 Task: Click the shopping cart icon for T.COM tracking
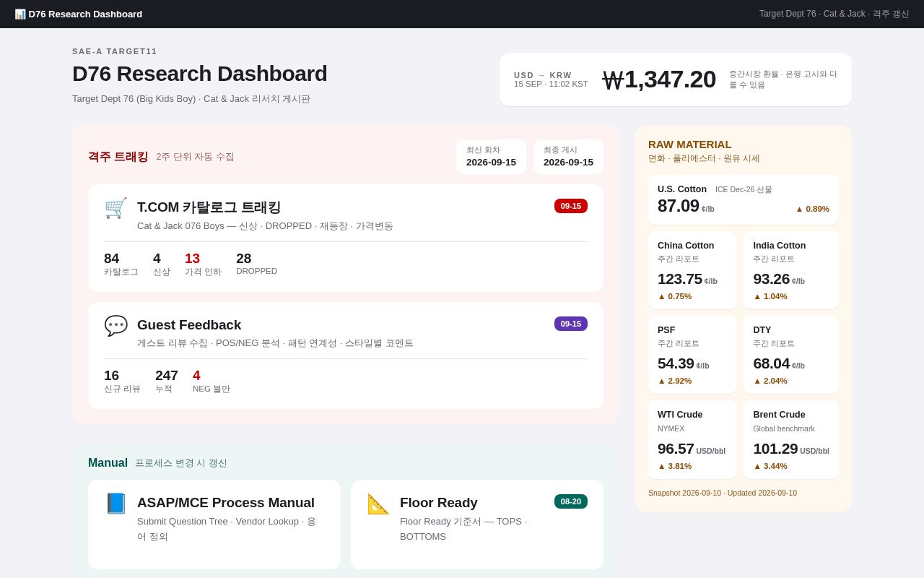(x=115, y=208)
